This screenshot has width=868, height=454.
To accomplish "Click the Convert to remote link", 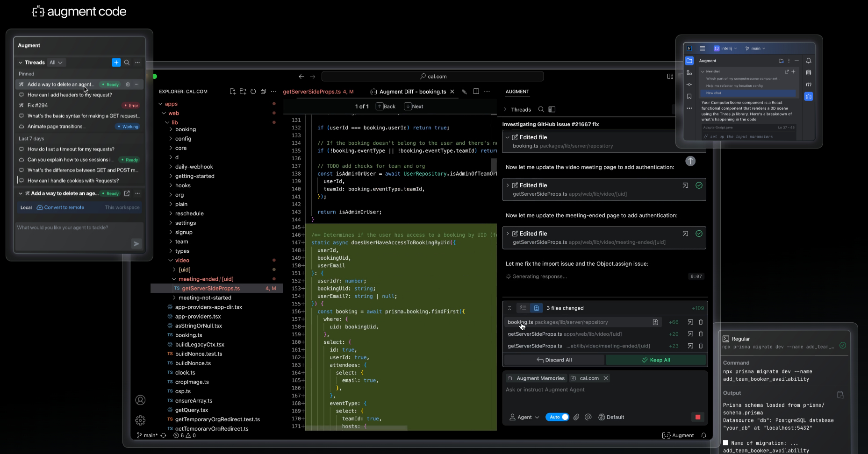I will [64, 207].
